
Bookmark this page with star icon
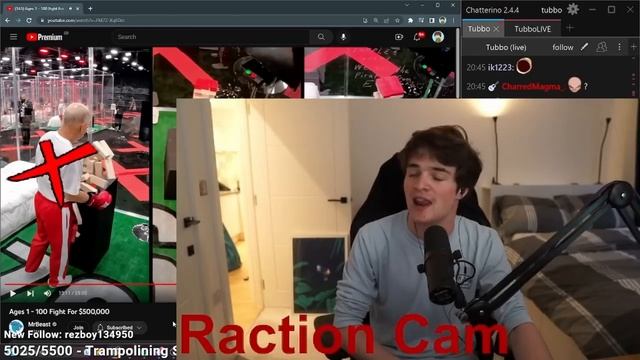pyautogui.click(x=397, y=20)
